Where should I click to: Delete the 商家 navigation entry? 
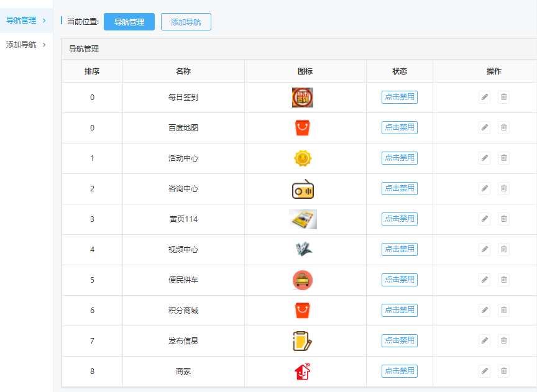[503, 371]
